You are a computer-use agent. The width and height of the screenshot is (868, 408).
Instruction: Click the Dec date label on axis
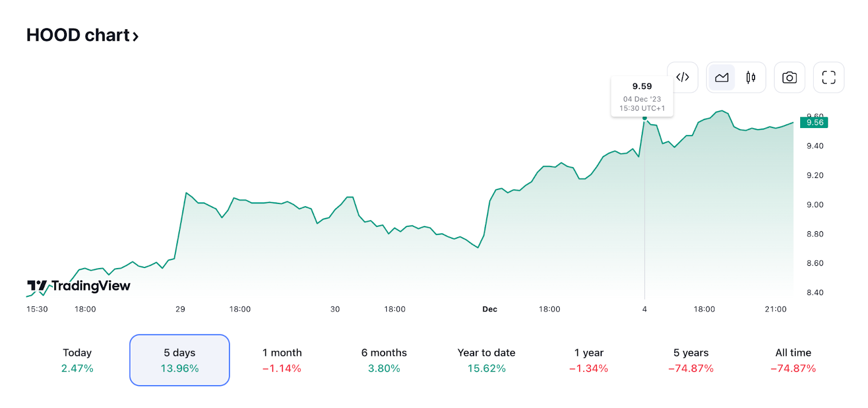tap(490, 309)
